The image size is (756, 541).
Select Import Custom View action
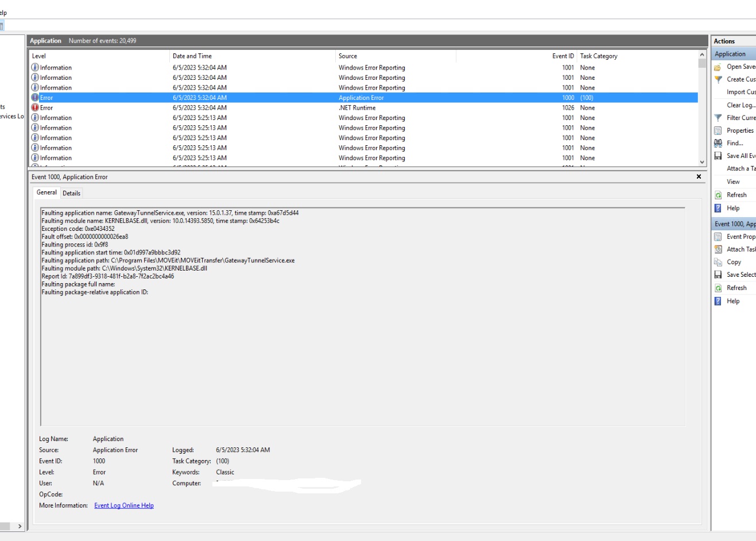[741, 92]
